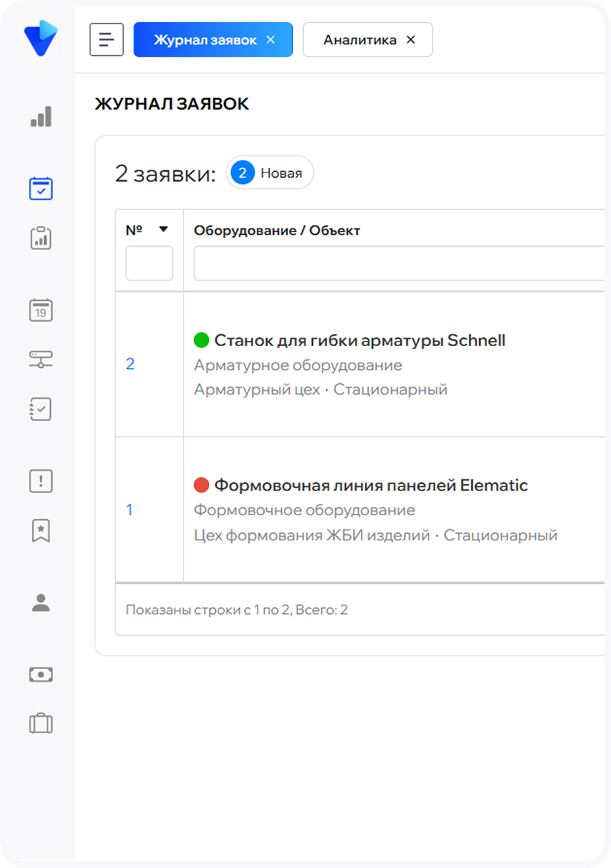The image size is (611, 868).
Task: Open the briefcase sidebar icon
Action: (x=41, y=724)
